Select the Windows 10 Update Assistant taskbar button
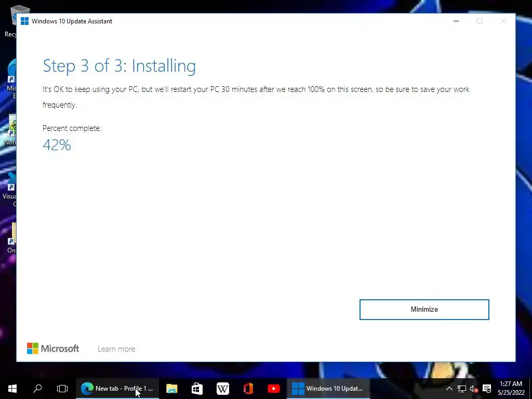 (328, 389)
